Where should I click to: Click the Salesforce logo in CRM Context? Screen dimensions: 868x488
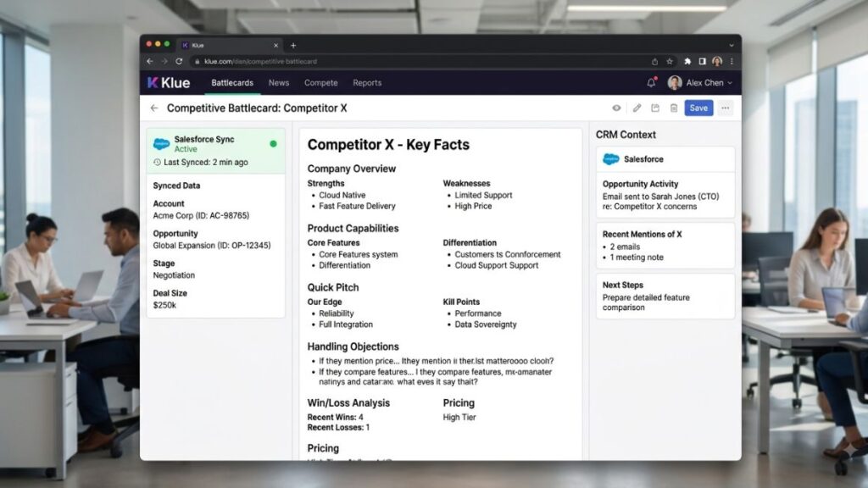[x=611, y=159]
